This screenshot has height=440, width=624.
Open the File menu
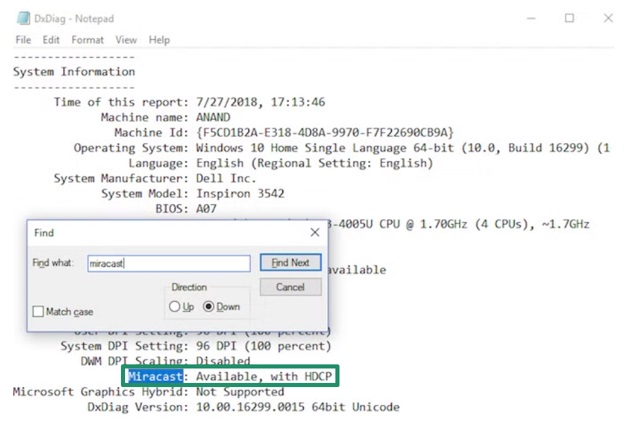(23, 40)
